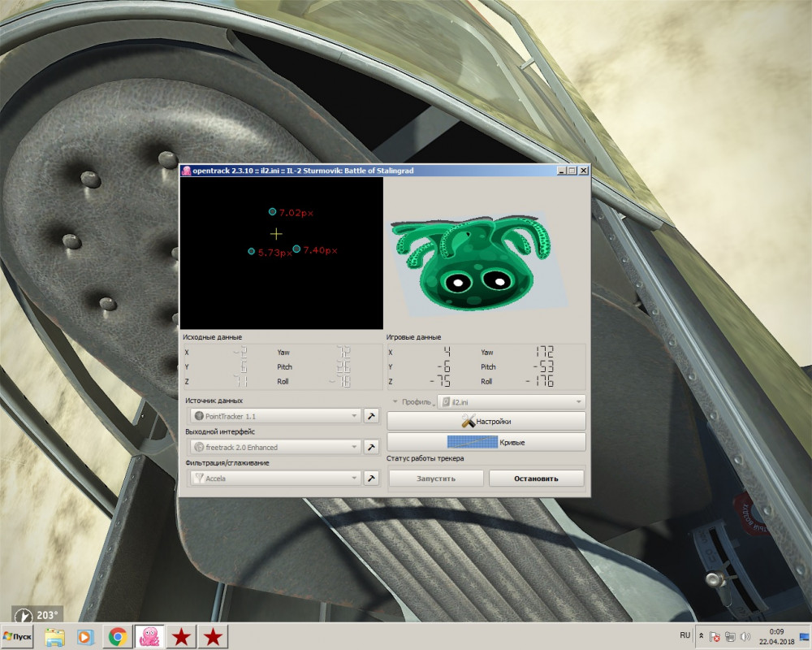Open the Пуск start menu

coord(18,637)
